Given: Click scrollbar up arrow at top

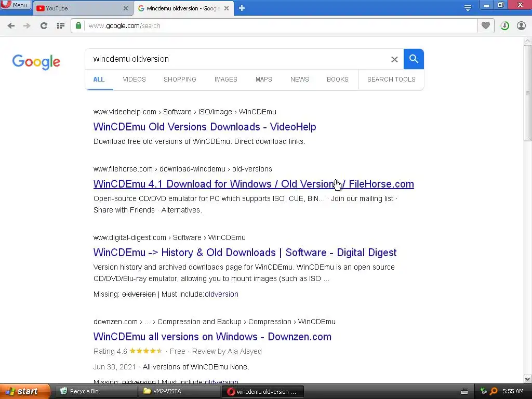Looking at the screenshot, I should (527, 41).
